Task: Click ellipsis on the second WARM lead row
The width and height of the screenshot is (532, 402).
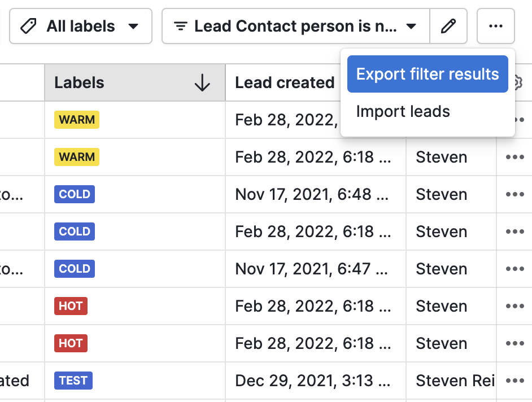Action: coord(514,157)
